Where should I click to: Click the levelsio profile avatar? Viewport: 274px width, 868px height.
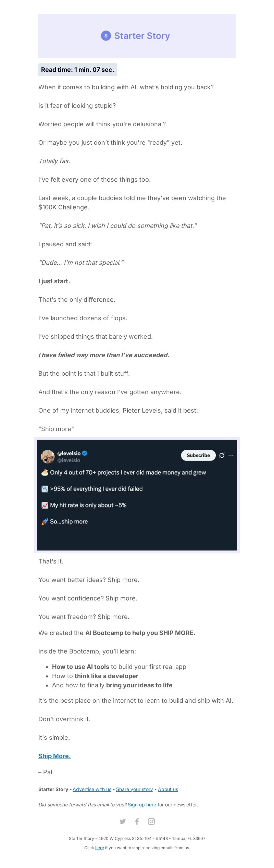[x=48, y=457]
